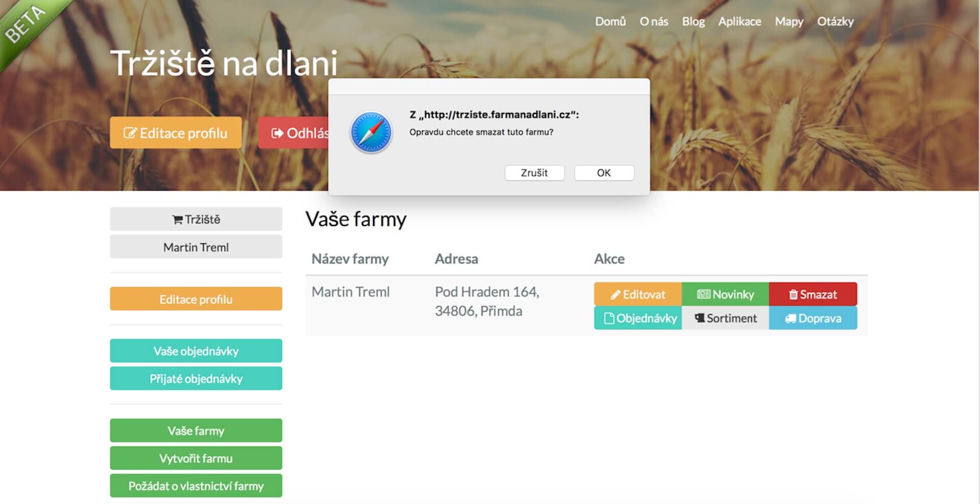The height and width of the screenshot is (504, 980).
Task: Click the edit icon on Editace profilu header button
Action: coord(130,133)
